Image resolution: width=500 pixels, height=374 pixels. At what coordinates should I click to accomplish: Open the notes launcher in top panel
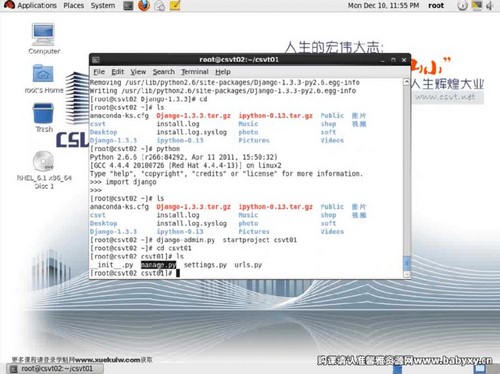tap(175, 5)
